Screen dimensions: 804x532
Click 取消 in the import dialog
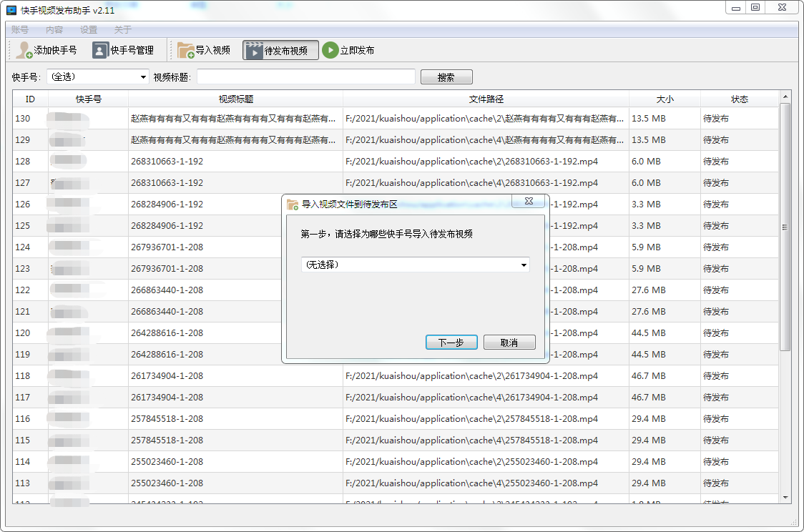pyautogui.click(x=509, y=343)
